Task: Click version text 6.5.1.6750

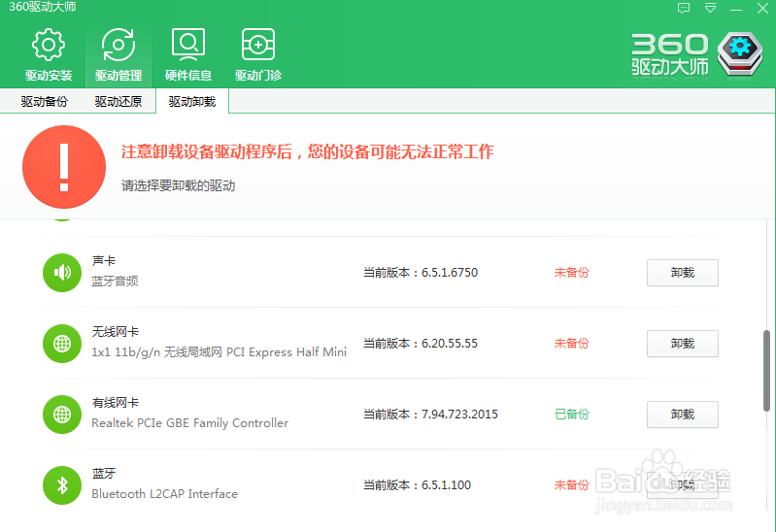Action: [450, 273]
